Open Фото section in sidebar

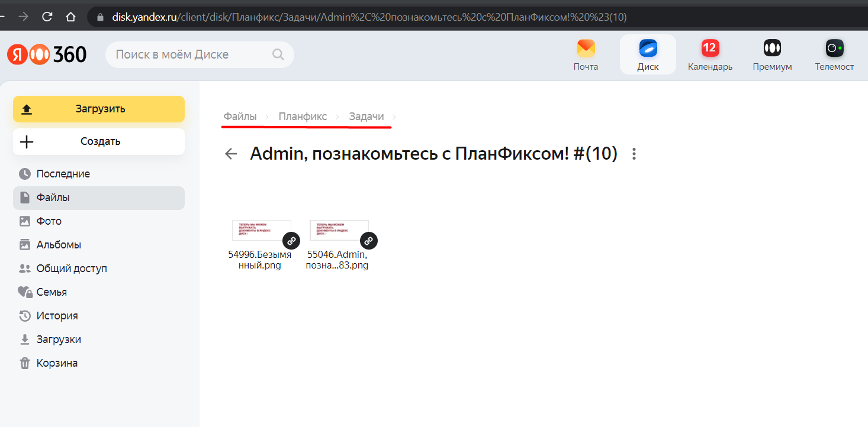99,221
